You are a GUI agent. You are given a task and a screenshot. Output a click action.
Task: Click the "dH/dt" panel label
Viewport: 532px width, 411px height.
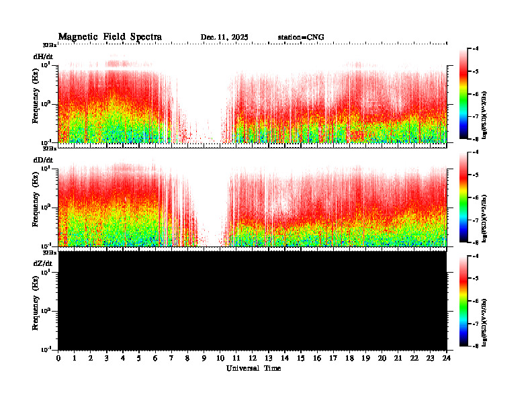coord(43,56)
